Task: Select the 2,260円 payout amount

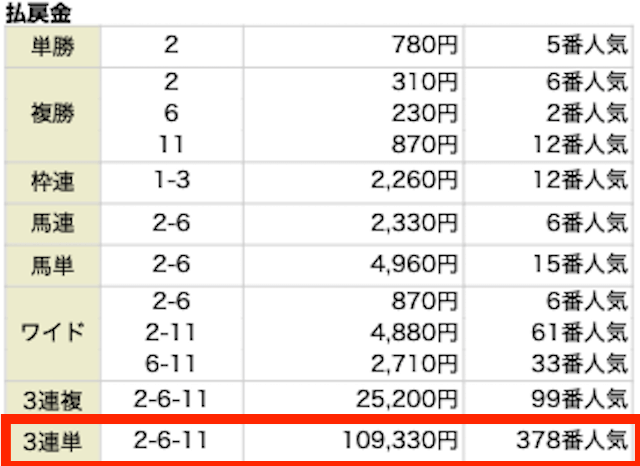Action: pyautogui.click(x=414, y=181)
